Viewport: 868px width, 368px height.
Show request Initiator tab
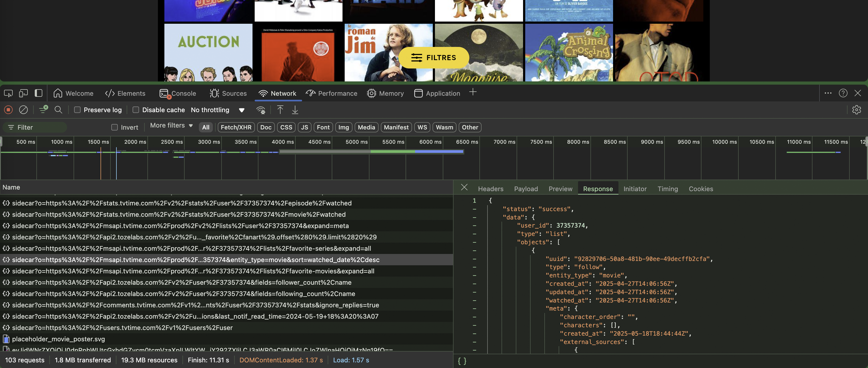click(x=635, y=189)
